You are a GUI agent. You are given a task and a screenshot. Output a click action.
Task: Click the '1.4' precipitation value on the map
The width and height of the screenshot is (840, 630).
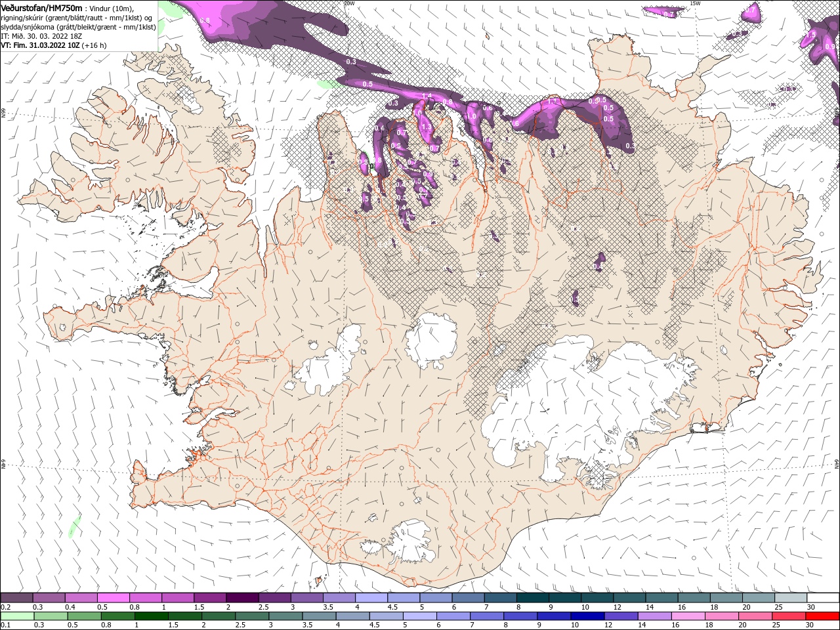427,96
